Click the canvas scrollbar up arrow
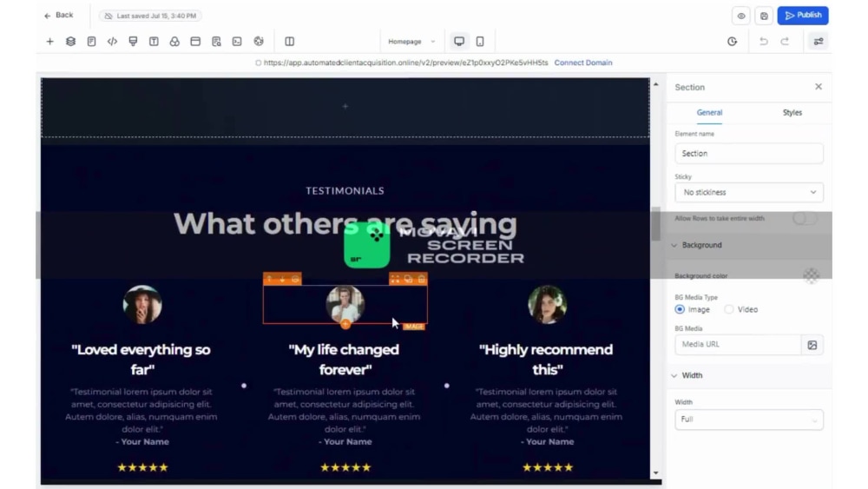868x489 pixels. point(656,84)
